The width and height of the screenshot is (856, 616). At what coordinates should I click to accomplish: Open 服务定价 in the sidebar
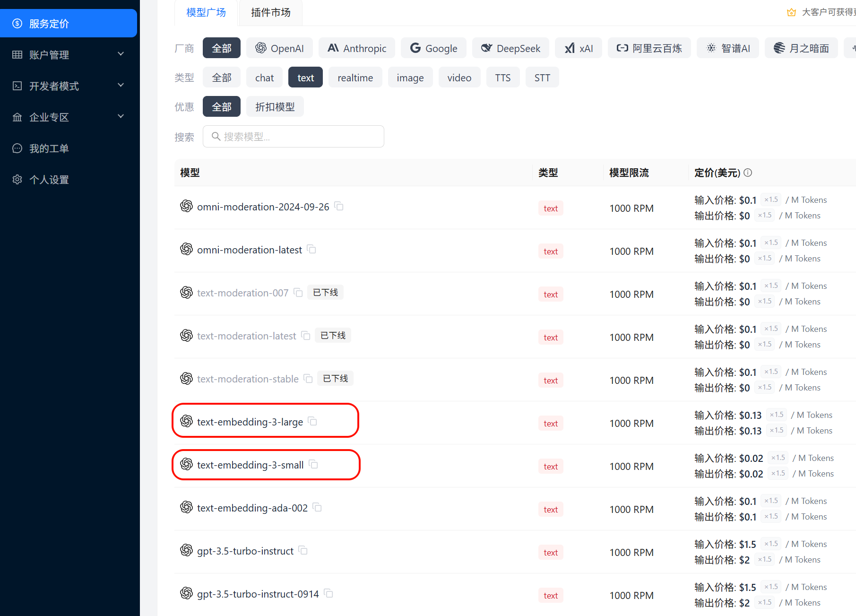(69, 23)
